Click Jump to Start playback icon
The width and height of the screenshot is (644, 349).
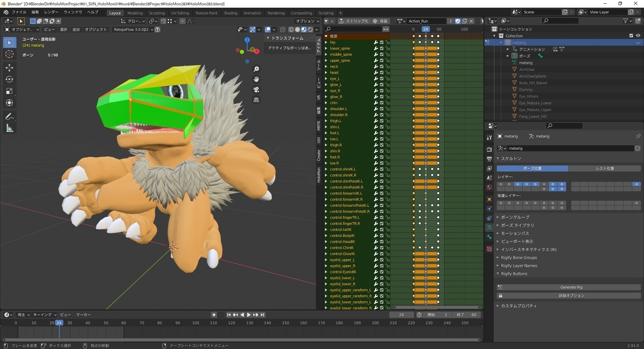point(229,315)
